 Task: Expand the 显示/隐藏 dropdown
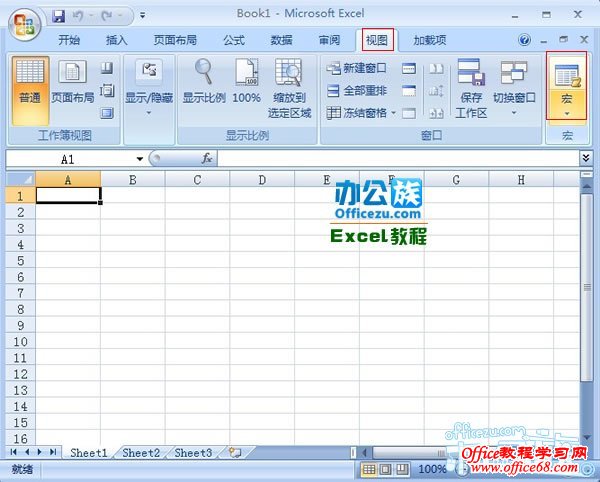click(x=149, y=88)
